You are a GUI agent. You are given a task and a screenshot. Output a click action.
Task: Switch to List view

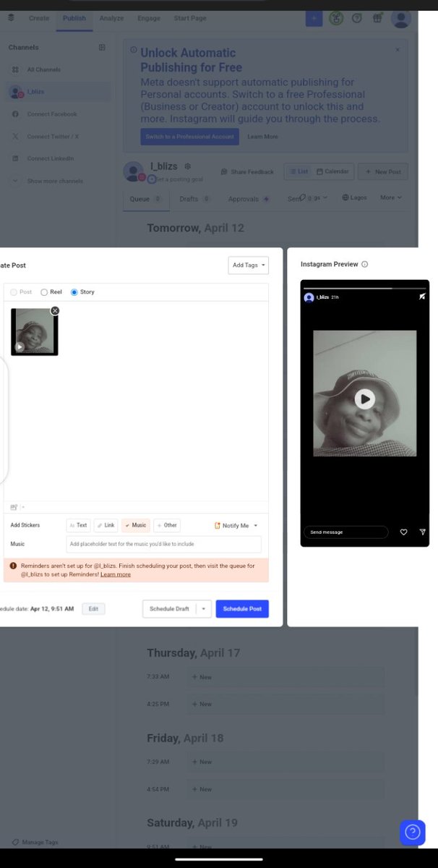click(298, 171)
